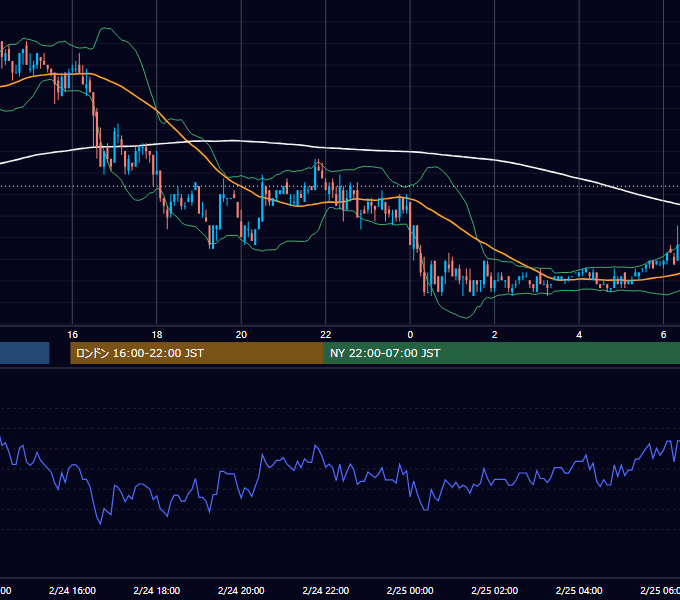
Task: Click the 2/24 20:00 date label
Action: 241,590
